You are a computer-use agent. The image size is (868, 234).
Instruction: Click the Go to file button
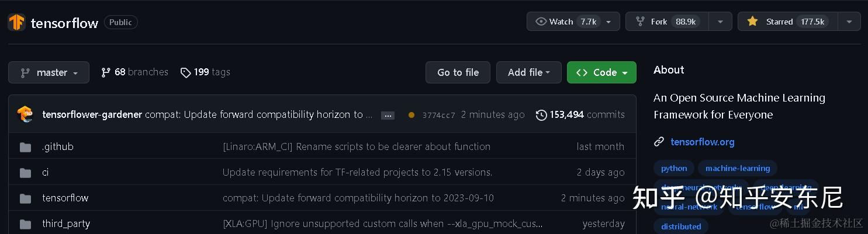(x=458, y=72)
